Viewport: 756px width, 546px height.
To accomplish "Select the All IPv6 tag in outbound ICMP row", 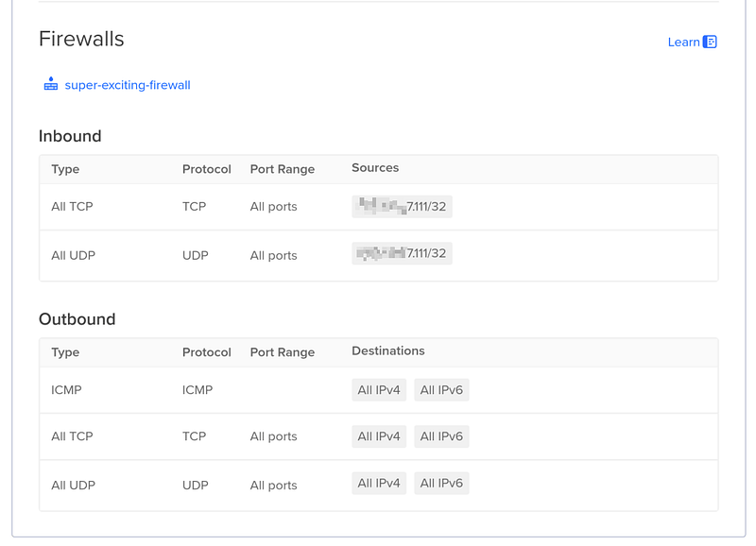I will (x=441, y=390).
